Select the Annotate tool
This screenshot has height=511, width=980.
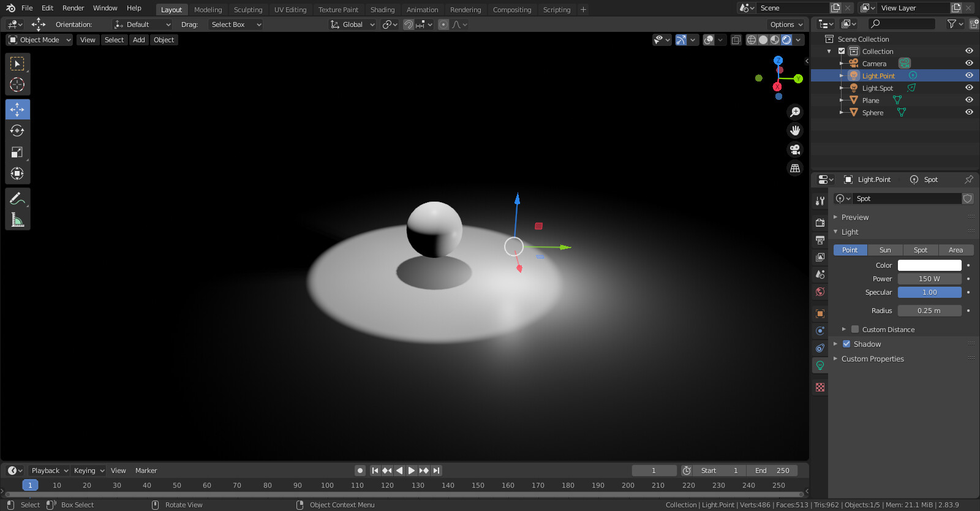[x=17, y=199]
